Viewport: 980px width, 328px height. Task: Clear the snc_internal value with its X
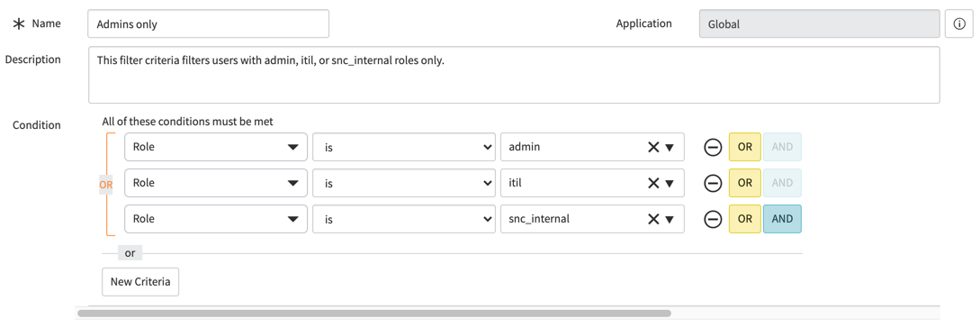click(653, 219)
